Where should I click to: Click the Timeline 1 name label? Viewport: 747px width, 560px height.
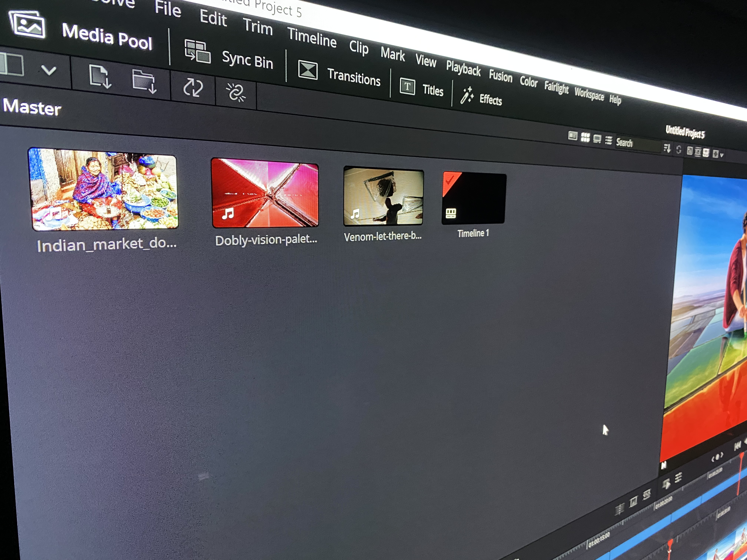click(x=473, y=233)
